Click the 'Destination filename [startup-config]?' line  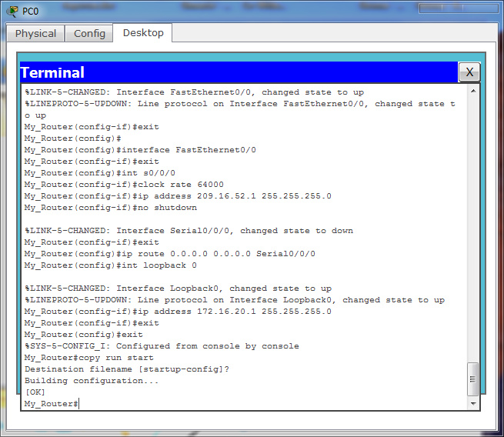point(127,369)
